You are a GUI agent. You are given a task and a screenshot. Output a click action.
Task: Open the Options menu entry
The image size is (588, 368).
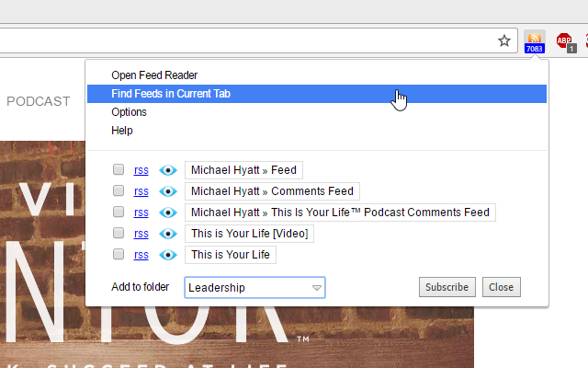(x=129, y=112)
